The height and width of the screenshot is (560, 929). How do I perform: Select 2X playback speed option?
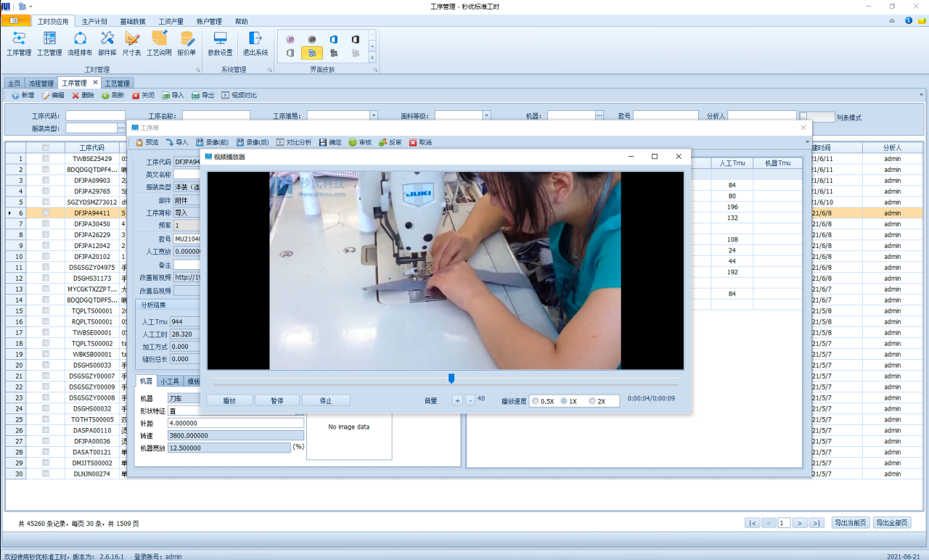592,401
